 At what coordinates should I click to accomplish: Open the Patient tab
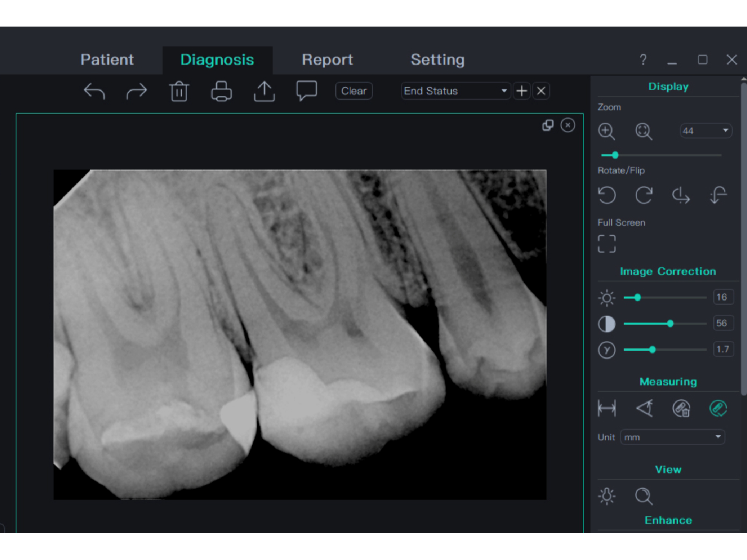click(107, 60)
